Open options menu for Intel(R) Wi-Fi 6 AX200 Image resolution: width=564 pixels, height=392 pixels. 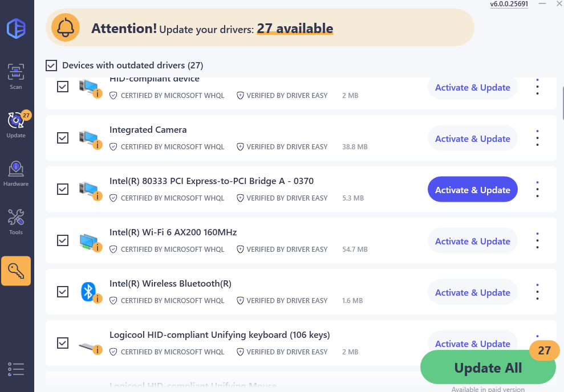click(537, 240)
